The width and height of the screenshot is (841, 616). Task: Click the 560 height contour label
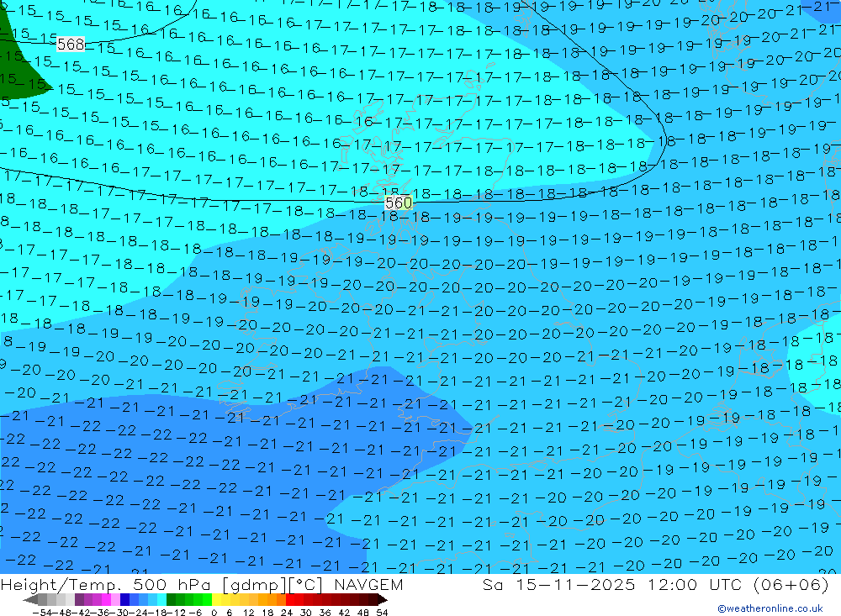(x=399, y=203)
